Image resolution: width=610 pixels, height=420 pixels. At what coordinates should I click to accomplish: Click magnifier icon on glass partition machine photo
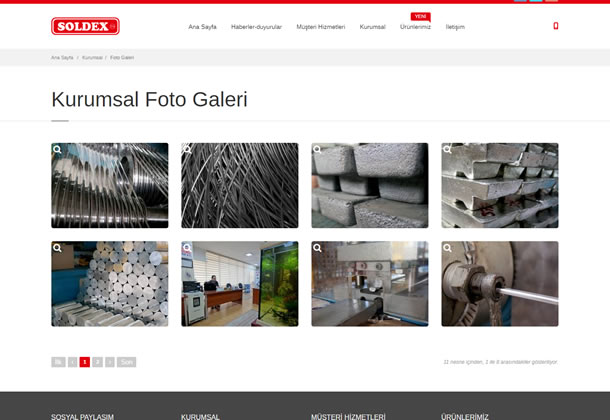[x=317, y=248]
